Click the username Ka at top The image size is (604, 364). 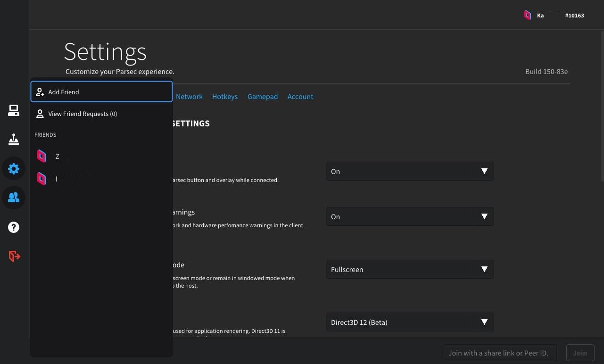(540, 16)
